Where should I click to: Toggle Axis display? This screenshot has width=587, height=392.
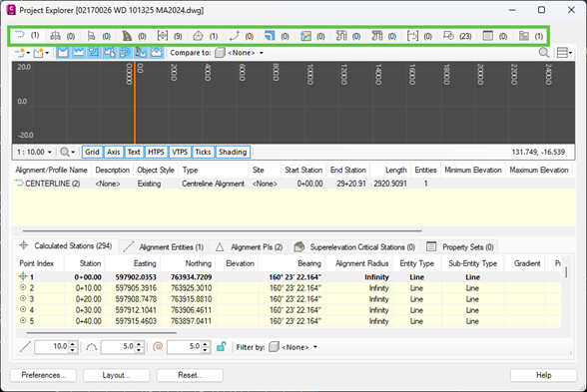(x=114, y=152)
